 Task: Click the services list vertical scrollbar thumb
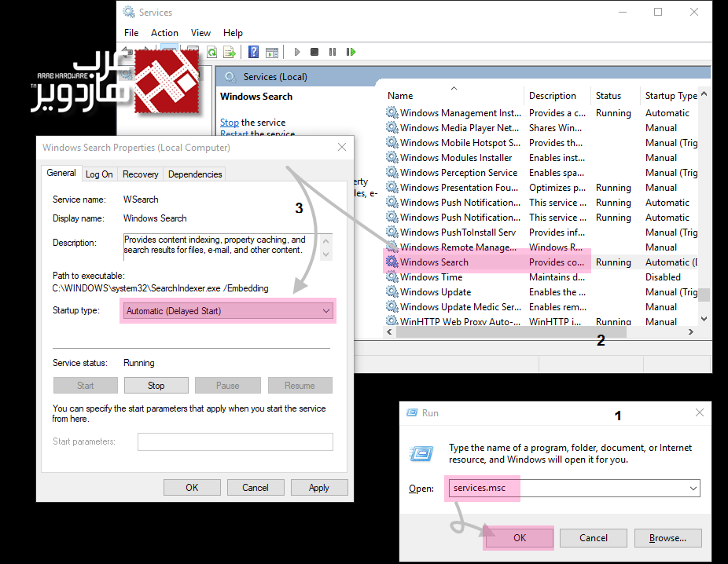pos(704,295)
